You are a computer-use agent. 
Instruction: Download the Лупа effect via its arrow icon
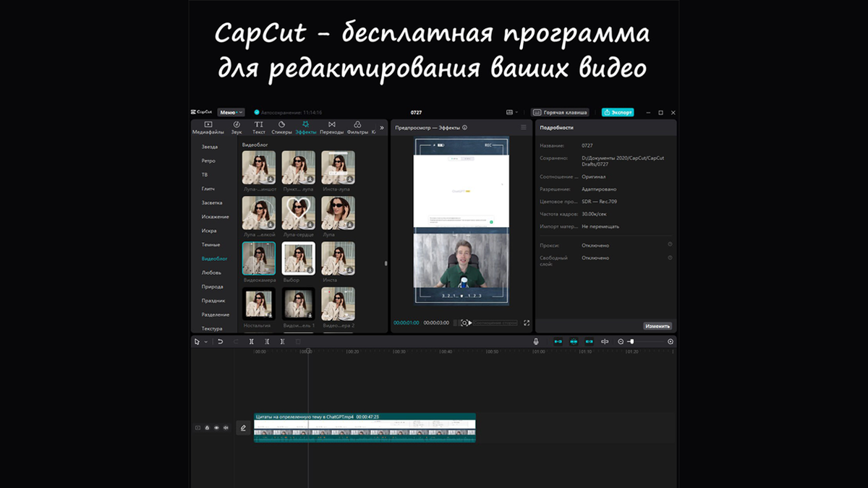pyautogui.click(x=349, y=224)
